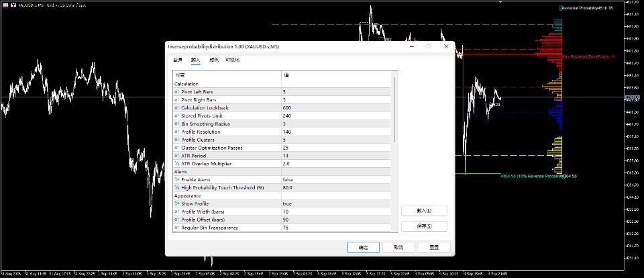Close the indicator properties dialog
The height and width of the screenshot is (278, 644).
(x=446, y=46)
